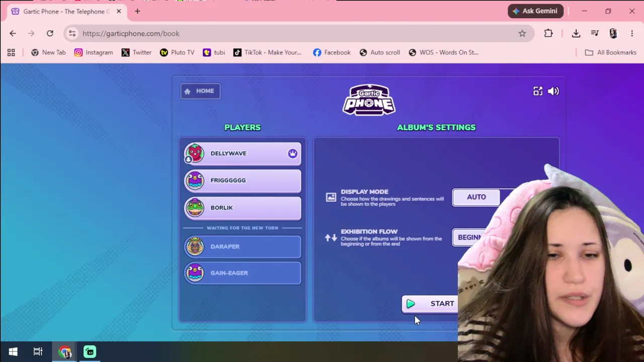Open Ask Gemini
Image resolution: width=644 pixels, height=362 pixels.
536,11
